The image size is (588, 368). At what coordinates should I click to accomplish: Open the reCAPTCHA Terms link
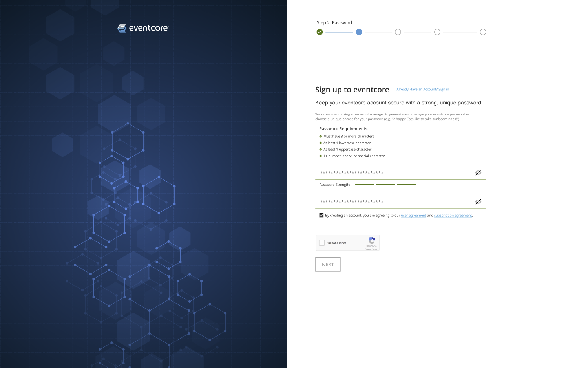[375, 249]
